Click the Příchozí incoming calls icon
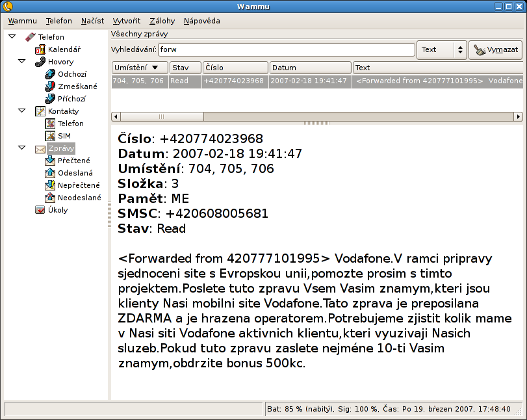 tap(50, 99)
